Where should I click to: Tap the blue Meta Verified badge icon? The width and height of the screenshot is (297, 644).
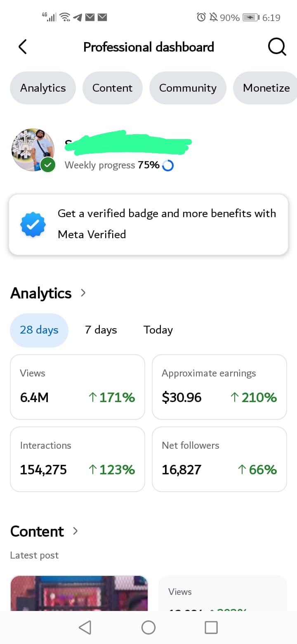point(33,224)
